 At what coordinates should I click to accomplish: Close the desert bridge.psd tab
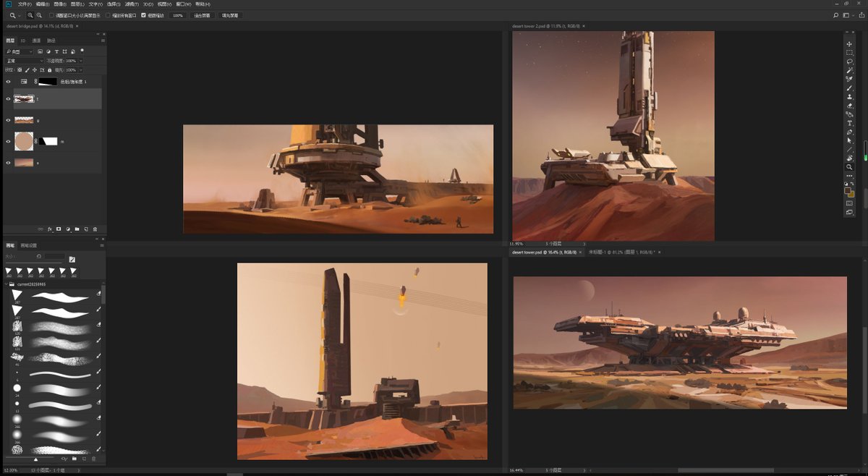pos(77,26)
